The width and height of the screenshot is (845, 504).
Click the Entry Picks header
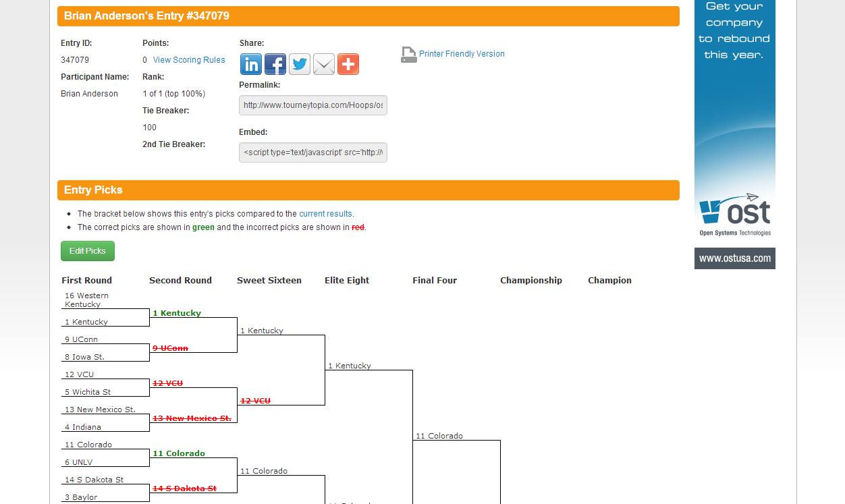(x=369, y=190)
